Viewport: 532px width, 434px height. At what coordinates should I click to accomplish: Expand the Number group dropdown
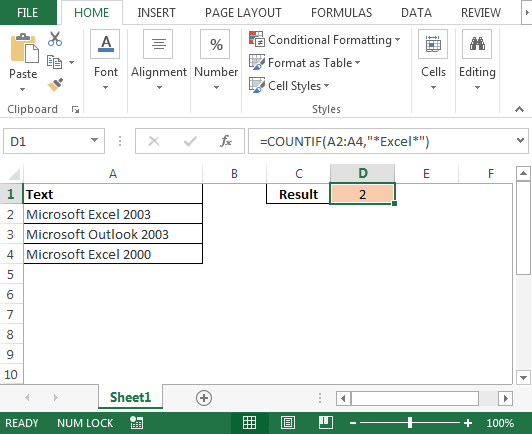point(216,88)
